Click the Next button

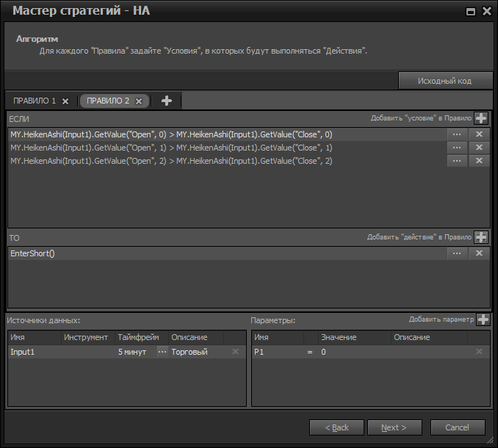tap(396, 427)
